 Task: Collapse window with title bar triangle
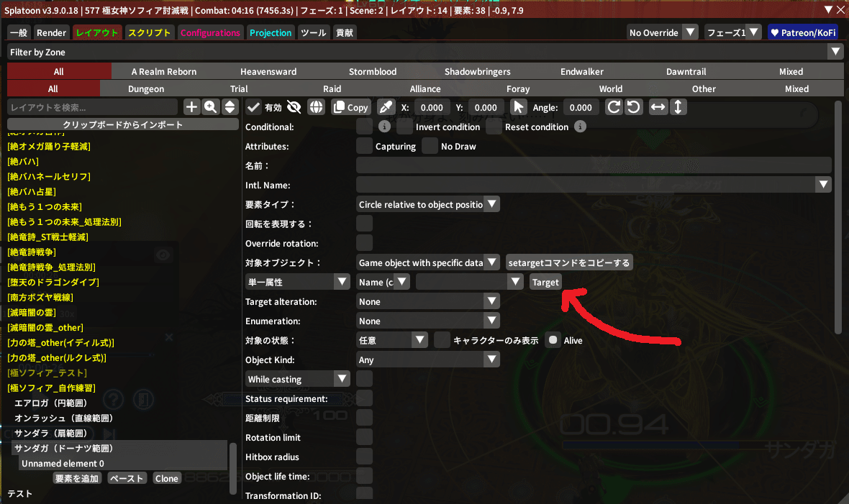[x=828, y=10]
